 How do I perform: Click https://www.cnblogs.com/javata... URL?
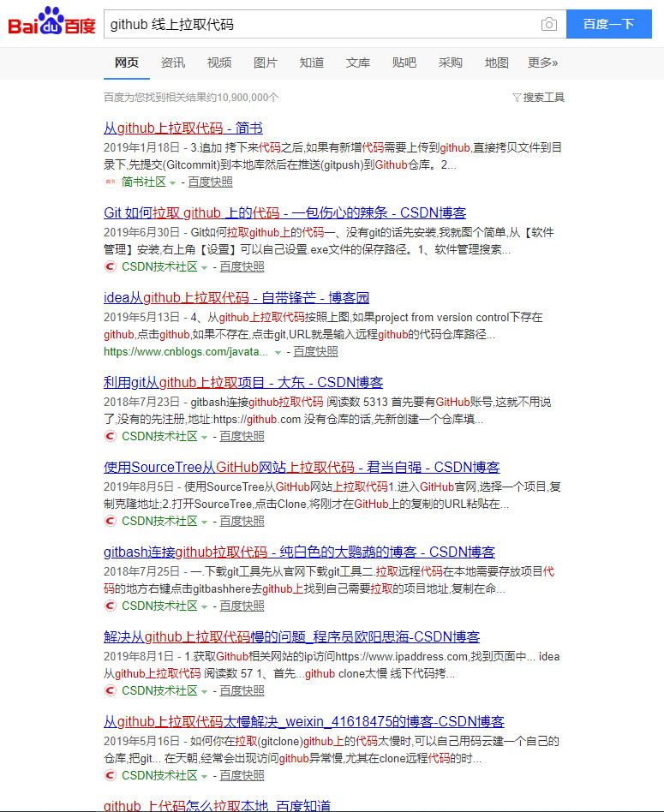pos(186,352)
